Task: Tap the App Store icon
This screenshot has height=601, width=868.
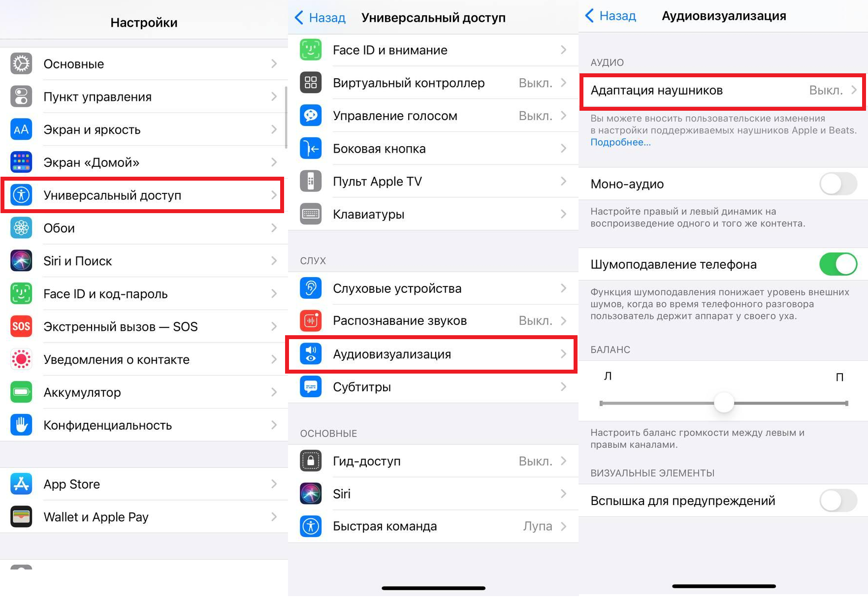Action: (21, 484)
